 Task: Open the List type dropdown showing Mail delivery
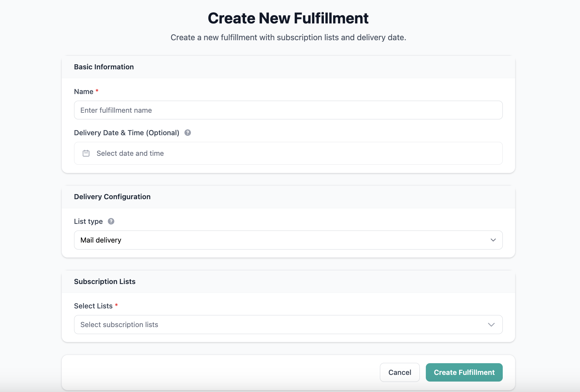click(x=288, y=240)
